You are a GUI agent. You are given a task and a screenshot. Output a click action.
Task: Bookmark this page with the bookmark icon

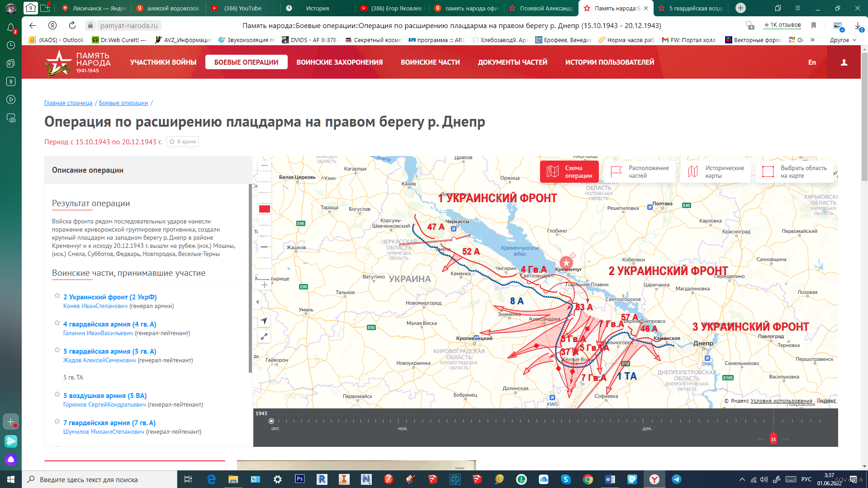[814, 26]
